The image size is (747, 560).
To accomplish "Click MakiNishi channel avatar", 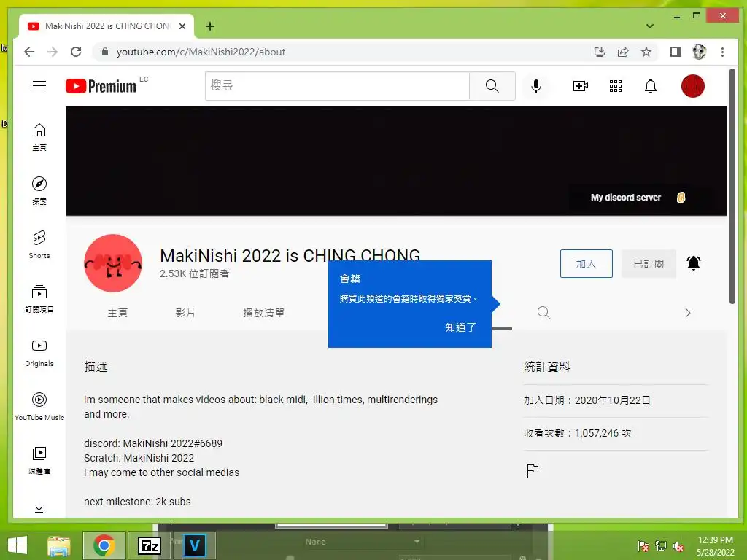I will pos(113,262).
